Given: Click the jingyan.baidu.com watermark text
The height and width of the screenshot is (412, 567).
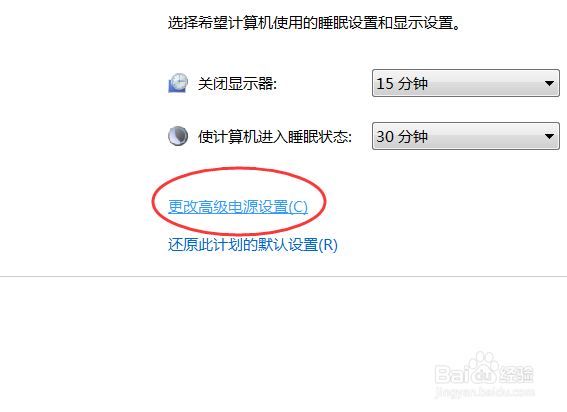Looking at the screenshot, I should (x=485, y=392).
